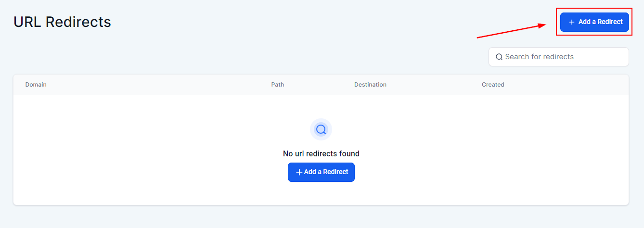Click the Path column header

278,85
